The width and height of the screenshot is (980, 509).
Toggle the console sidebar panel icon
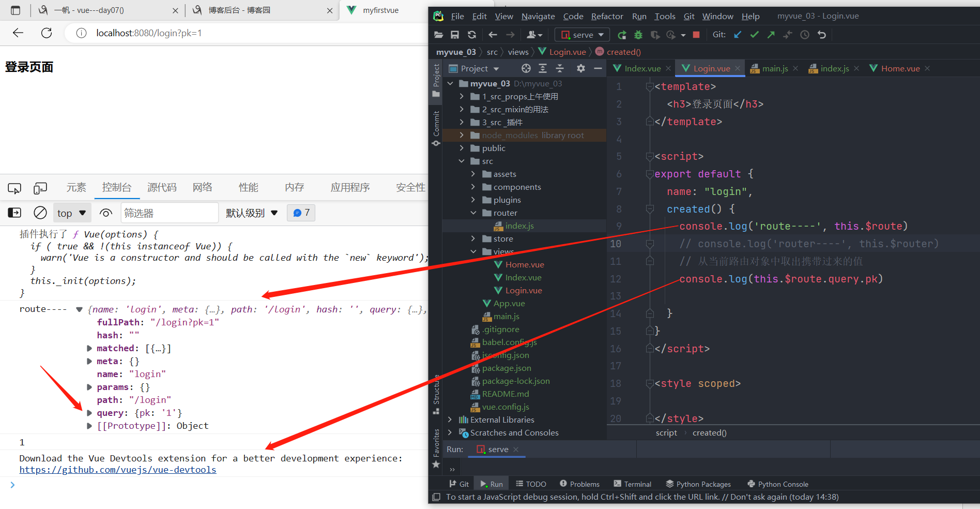(x=14, y=213)
